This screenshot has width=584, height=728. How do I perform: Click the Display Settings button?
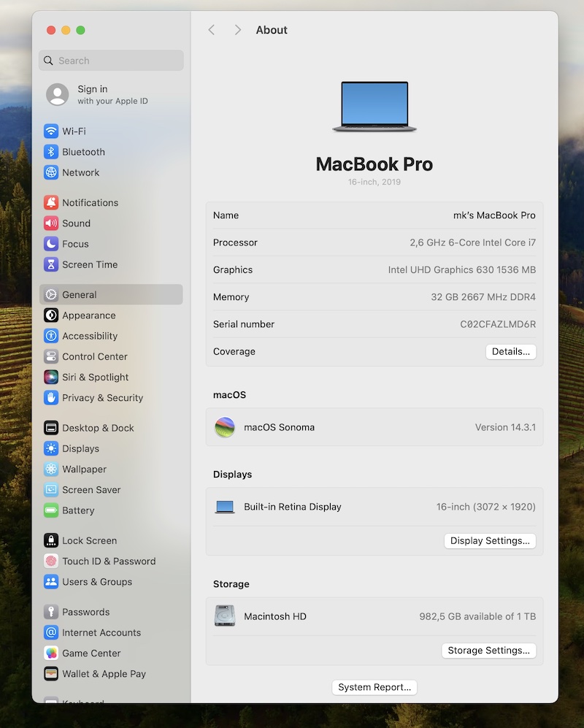point(490,541)
